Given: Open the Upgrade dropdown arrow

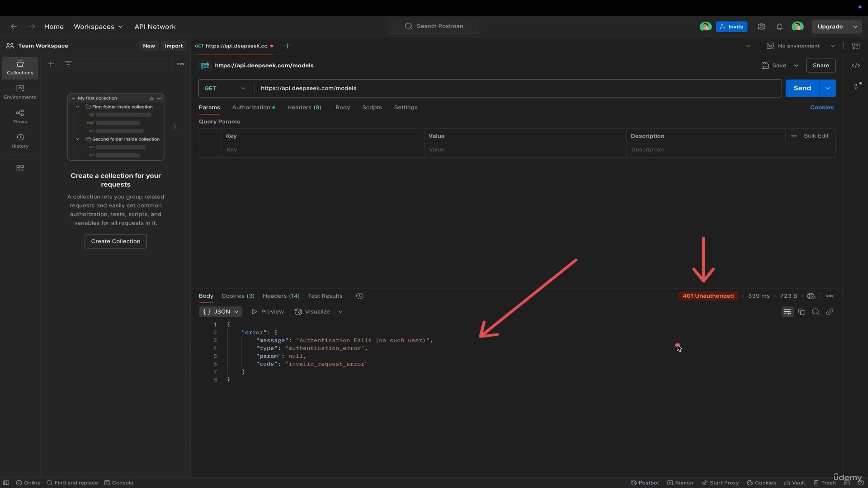Looking at the screenshot, I should click(x=855, y=27).
